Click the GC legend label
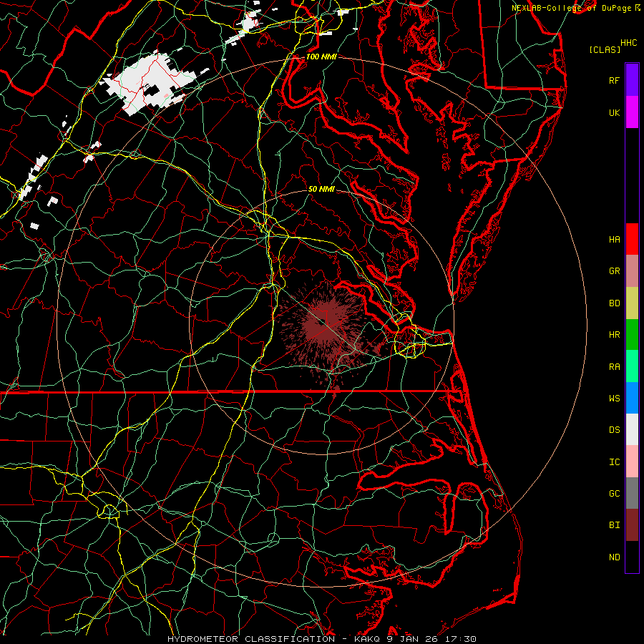Screen dimensions: 644x644 tap(614, 494)
